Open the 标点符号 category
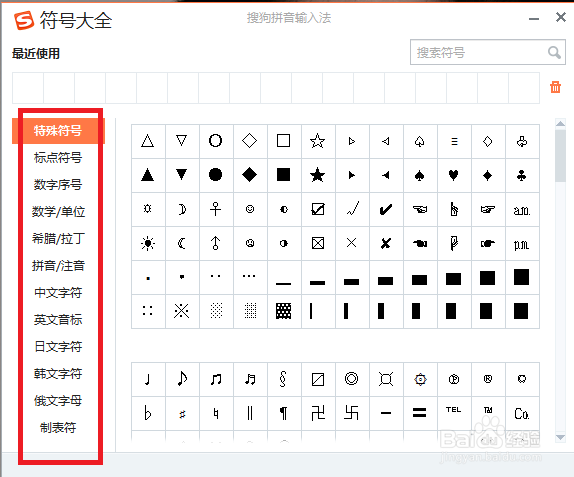This screenshot has height=477, width=574. pos(58,158)
